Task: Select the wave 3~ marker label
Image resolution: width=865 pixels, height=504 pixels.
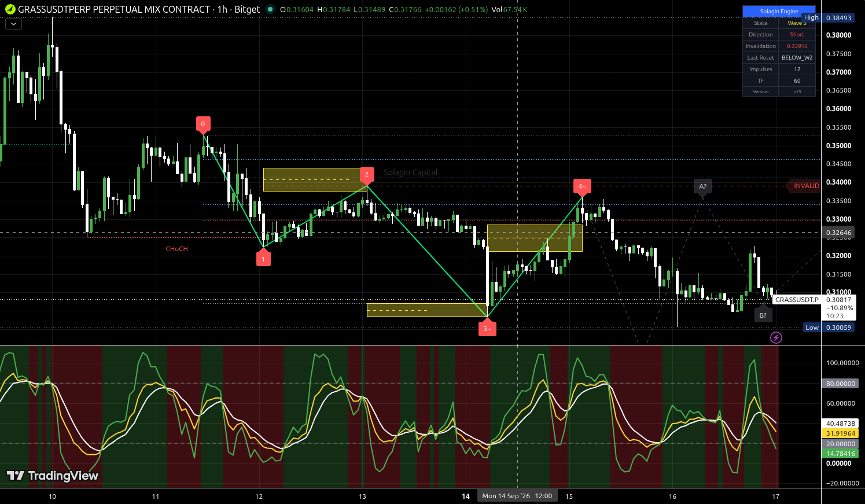Action: click(x=487, y=328)
